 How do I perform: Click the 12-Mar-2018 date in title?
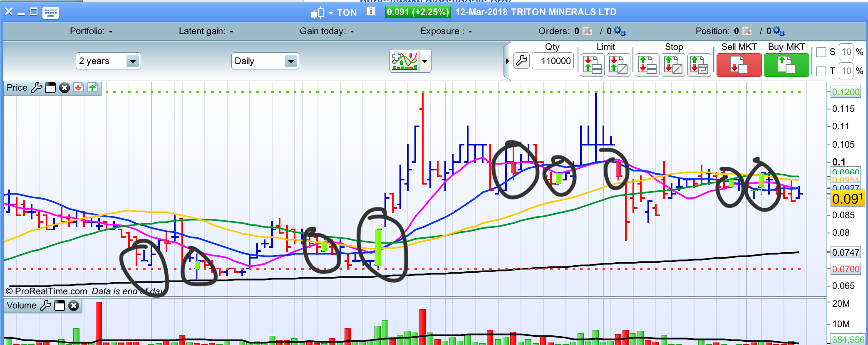pyautogui.click(x=481, y=12)
